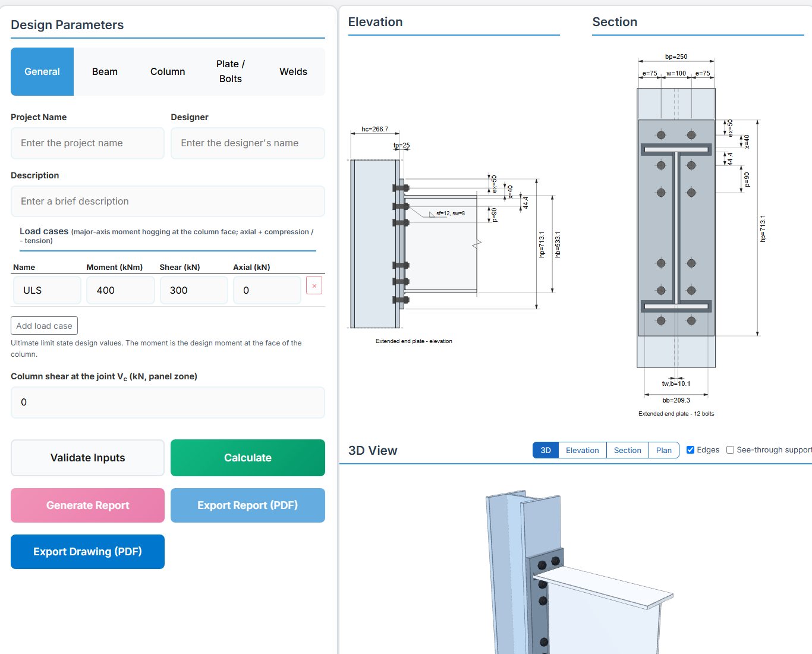Edit the load case Name field ULS

point(47,290)
